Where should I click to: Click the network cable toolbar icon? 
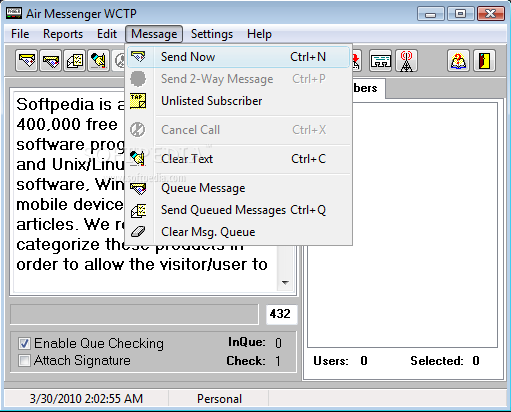pos(380,61)
